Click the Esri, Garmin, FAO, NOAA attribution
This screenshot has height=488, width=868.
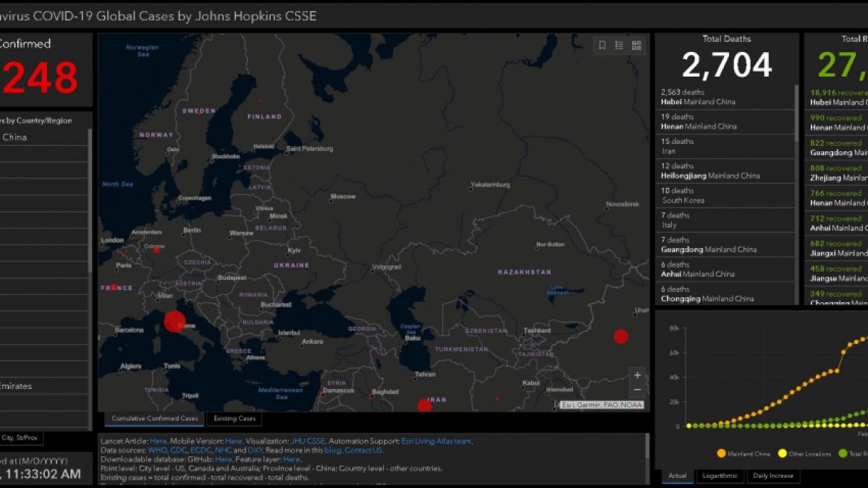point(602,405)
